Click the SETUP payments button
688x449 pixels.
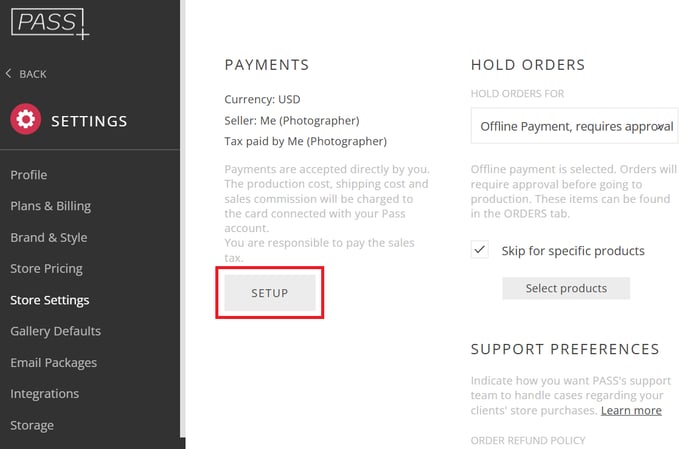(270, 293)
